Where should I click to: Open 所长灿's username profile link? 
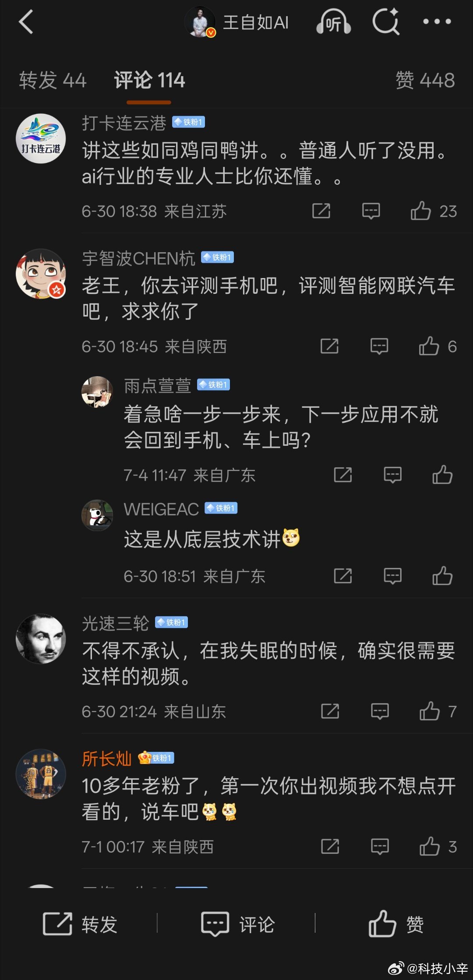tap(106, 758)
